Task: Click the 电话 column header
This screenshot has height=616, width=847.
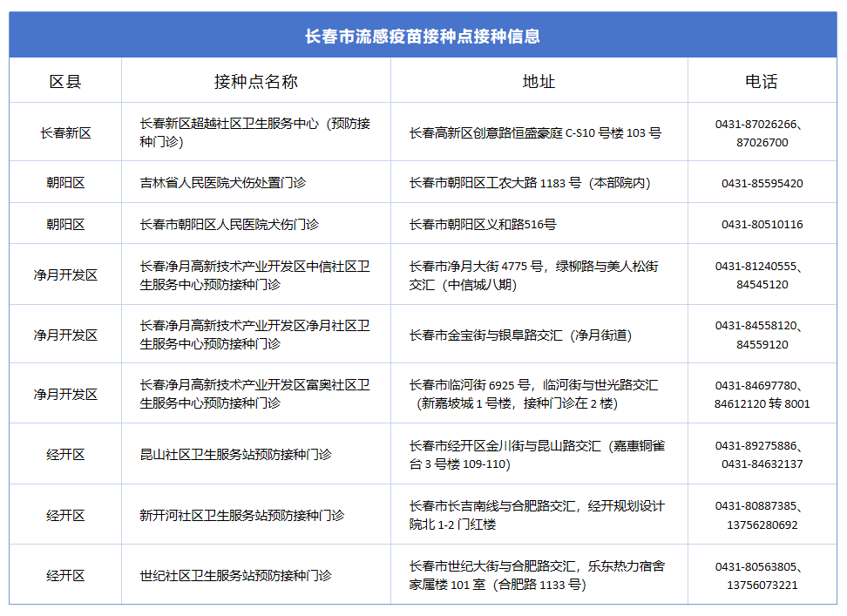Action: (x=762, y=82)
